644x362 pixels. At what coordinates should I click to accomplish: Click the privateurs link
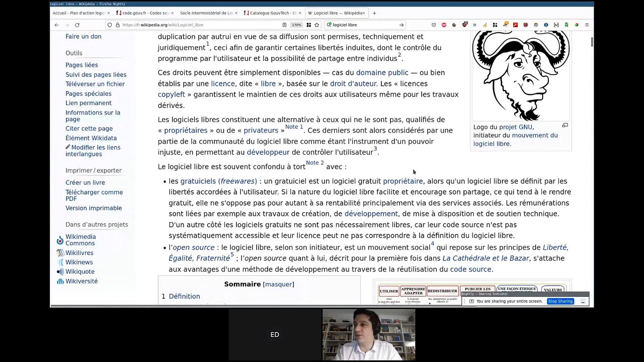click(261, 130)
